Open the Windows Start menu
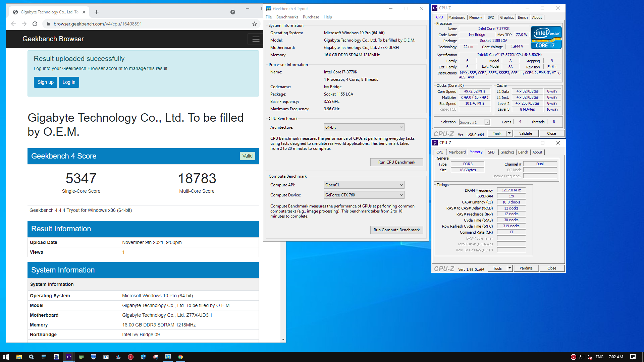 6,357
